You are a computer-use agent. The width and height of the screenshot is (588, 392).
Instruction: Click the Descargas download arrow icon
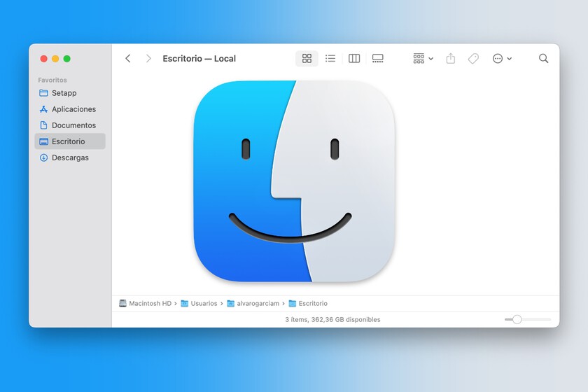(x=43, y=157)
